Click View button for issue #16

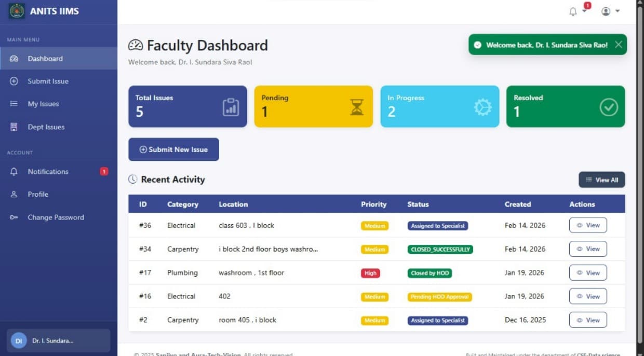588,296
